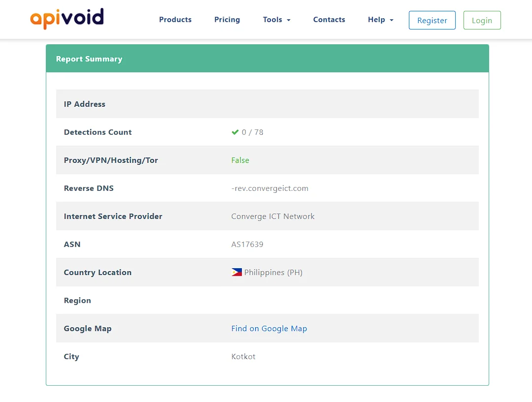Expand the Tools dropdown menu
Viewport: 532px width, 402px height.
click(x=276, y=20)
